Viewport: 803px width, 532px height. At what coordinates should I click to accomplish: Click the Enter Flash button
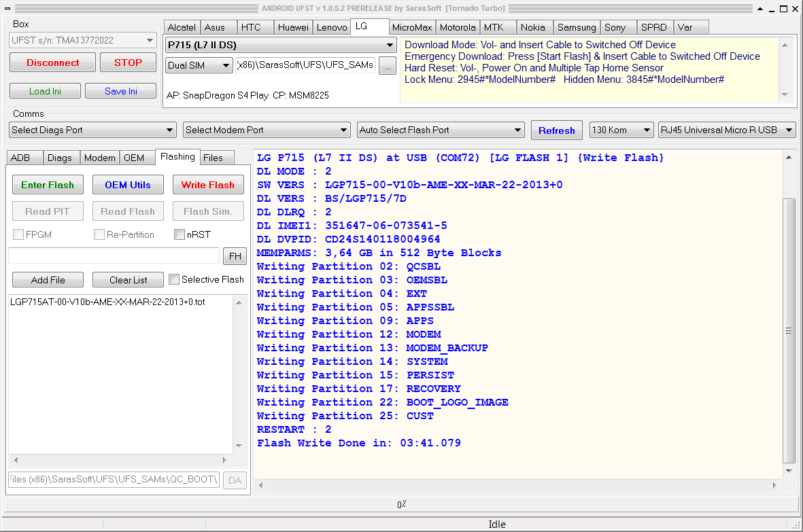coord(48,185)
